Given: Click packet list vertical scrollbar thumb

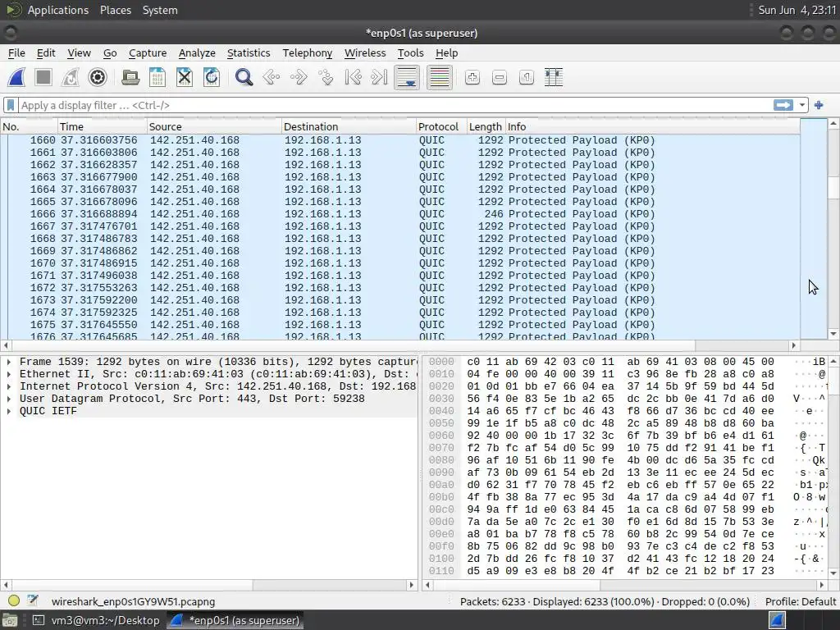Looking at the screenshot, I should [x=833, y=187].
